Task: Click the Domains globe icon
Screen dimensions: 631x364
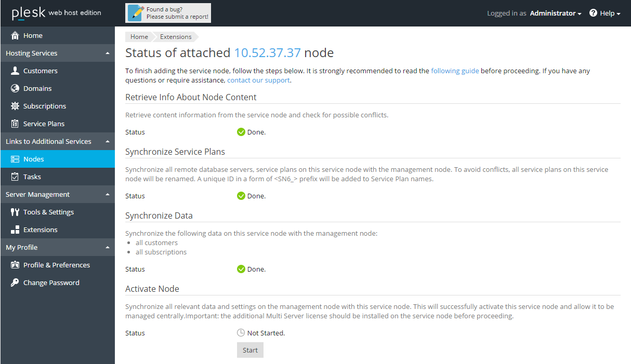Action: (15, 89)
